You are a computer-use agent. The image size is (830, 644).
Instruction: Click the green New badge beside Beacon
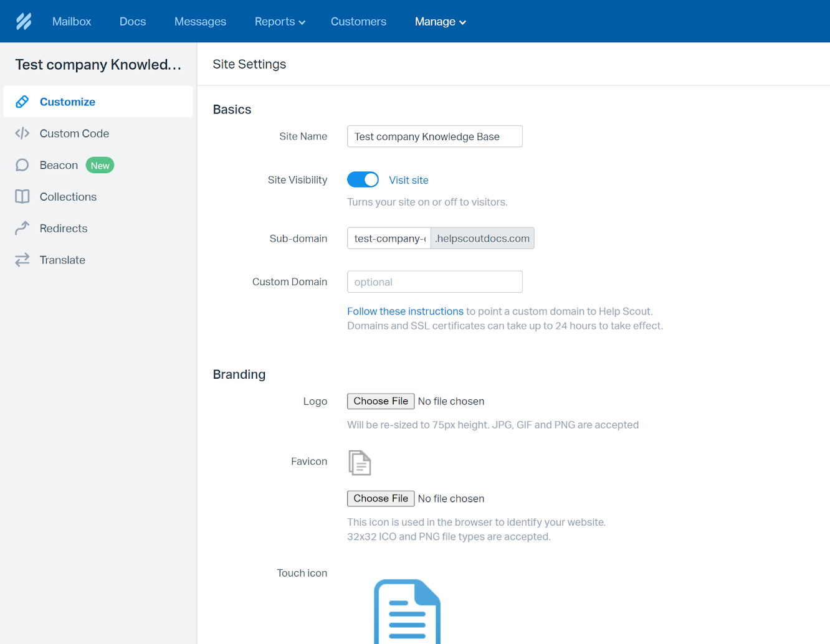(x=100, y=166)
